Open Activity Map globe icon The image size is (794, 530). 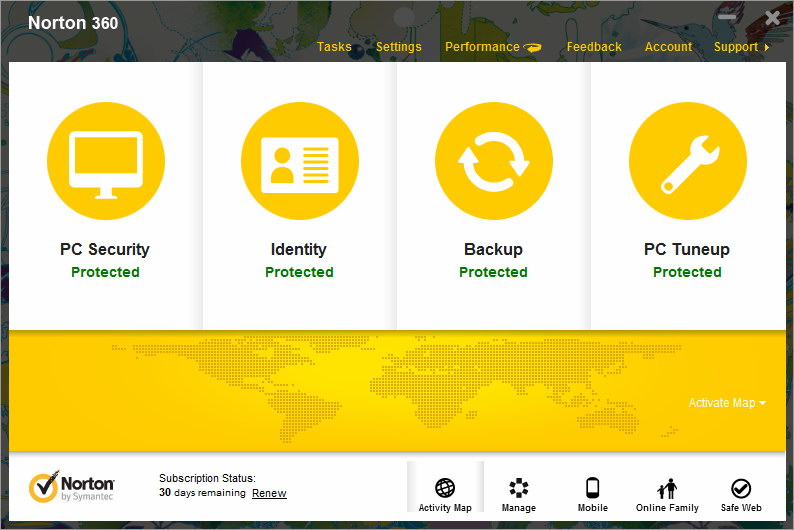pos(445,488)
